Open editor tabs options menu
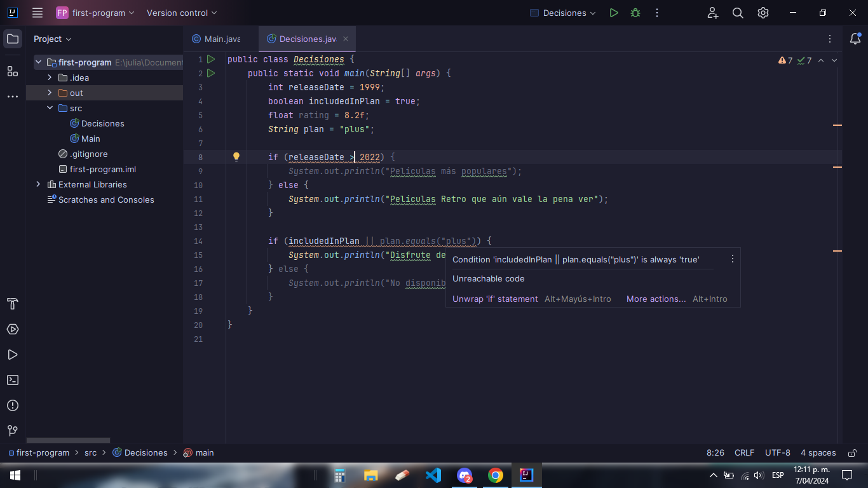Image resolution: width=868 pixels, height=488 pixels. (830, 39)
